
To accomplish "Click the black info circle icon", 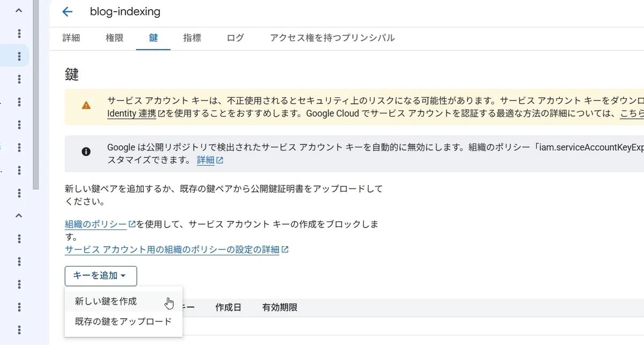I will [86, 152].
